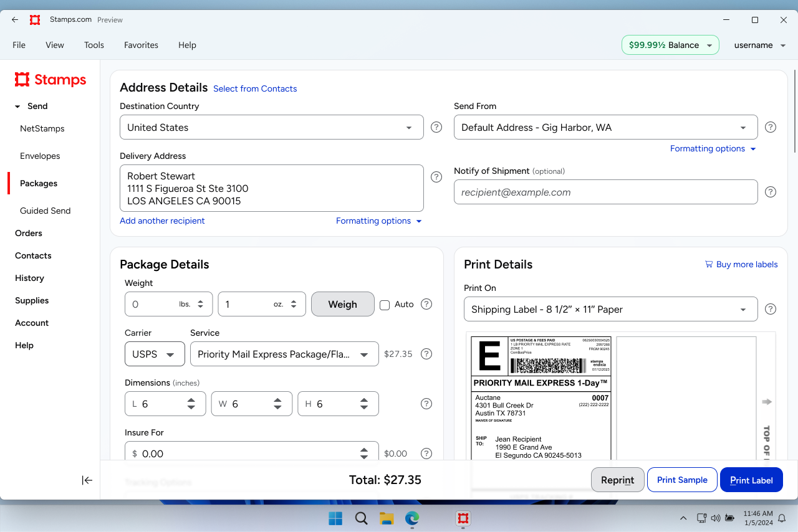The width and height of the screenshot is (798, 532).
Task: Open Buy more labels via the cart icon
Action: coord(709,264)
